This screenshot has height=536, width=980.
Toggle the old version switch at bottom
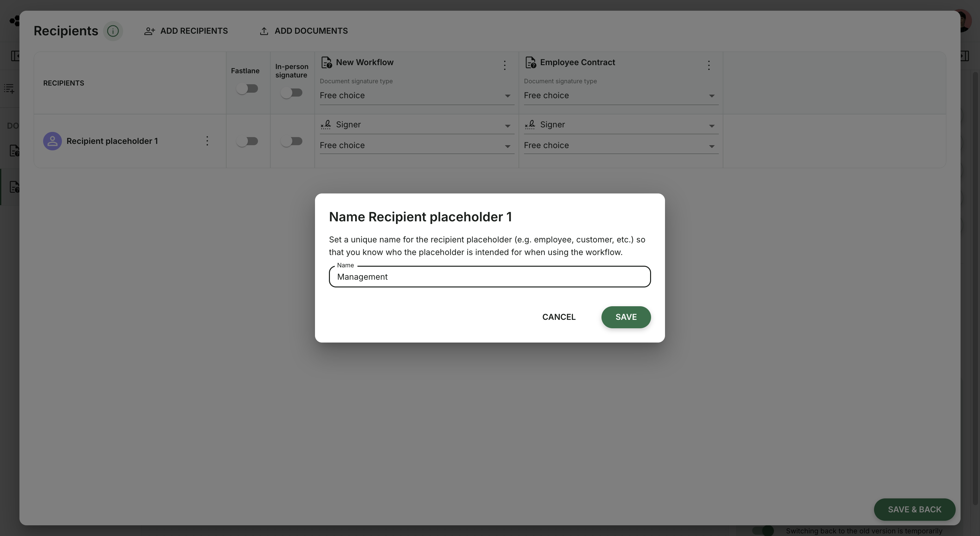tap(763, 531)
